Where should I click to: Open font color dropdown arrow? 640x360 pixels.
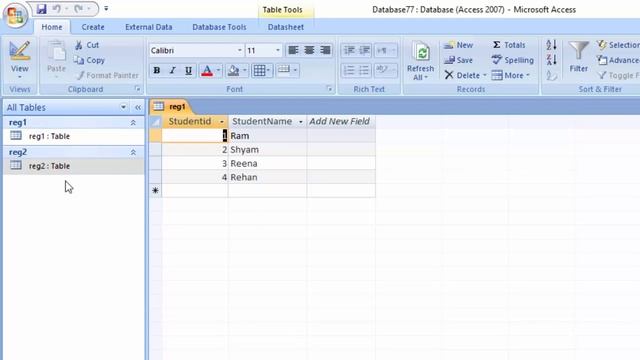[x=218, y=71]
